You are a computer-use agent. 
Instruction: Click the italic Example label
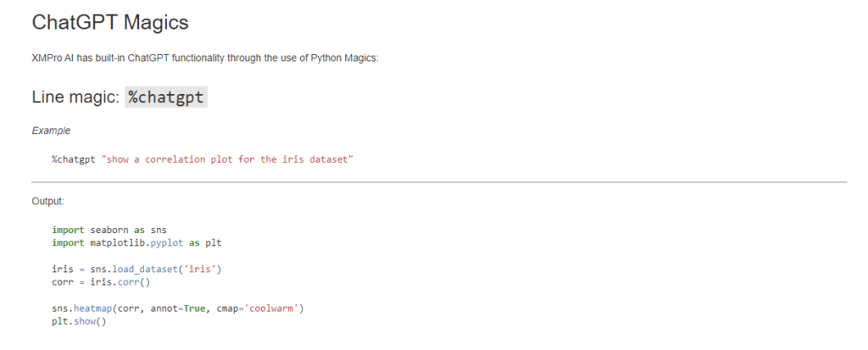click(51, 131)
